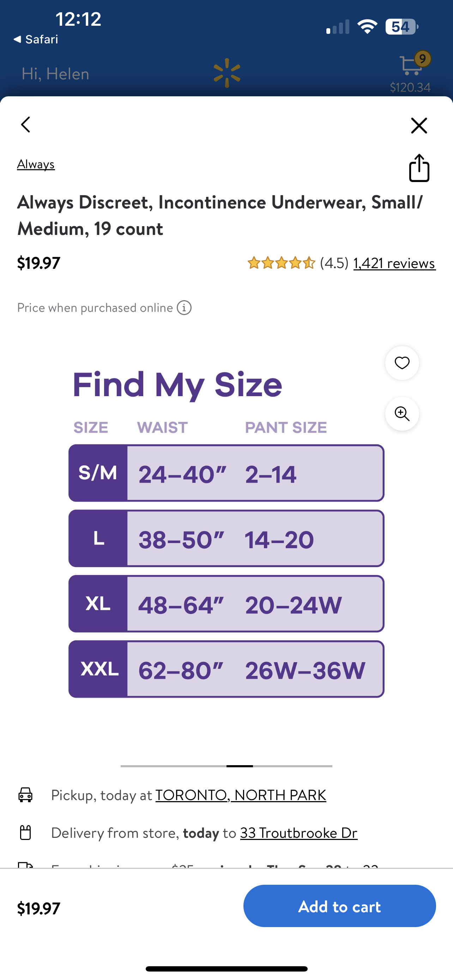453x980 pixels.
Task: Tap the delivery bag icon
Action: [25, 833]
